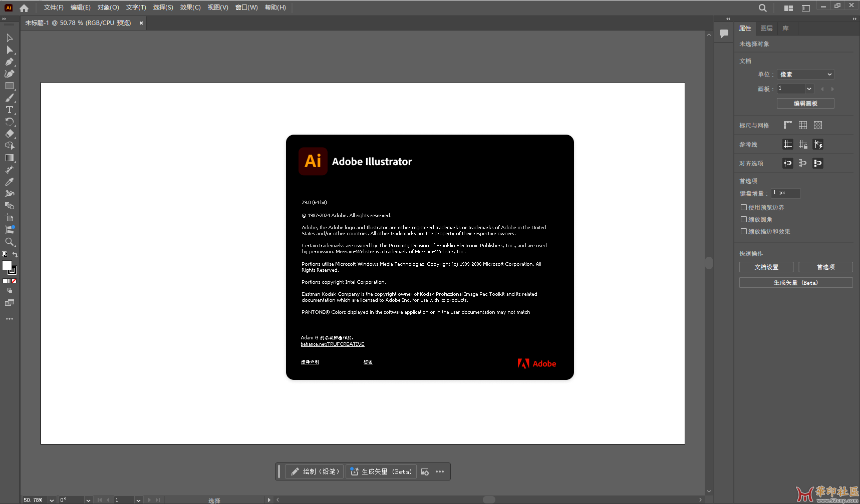860x504 pixels.
Task: Click the 文档设置 button
Action: (x=766, y=267)
